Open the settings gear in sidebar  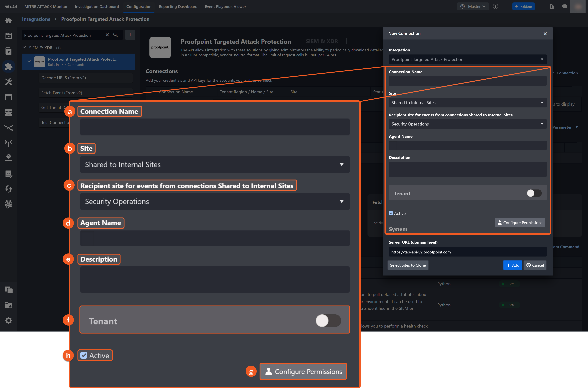click(8, 321)
